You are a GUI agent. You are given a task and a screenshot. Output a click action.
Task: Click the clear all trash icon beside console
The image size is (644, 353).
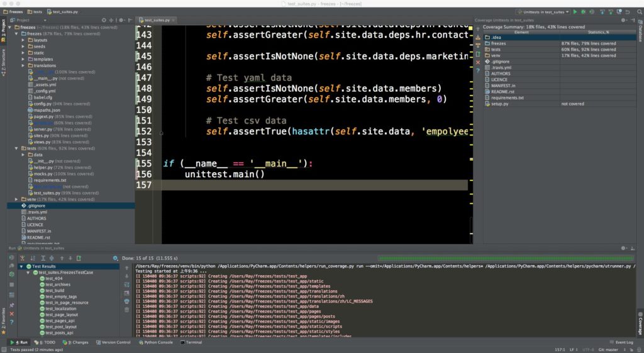point(126,310)
